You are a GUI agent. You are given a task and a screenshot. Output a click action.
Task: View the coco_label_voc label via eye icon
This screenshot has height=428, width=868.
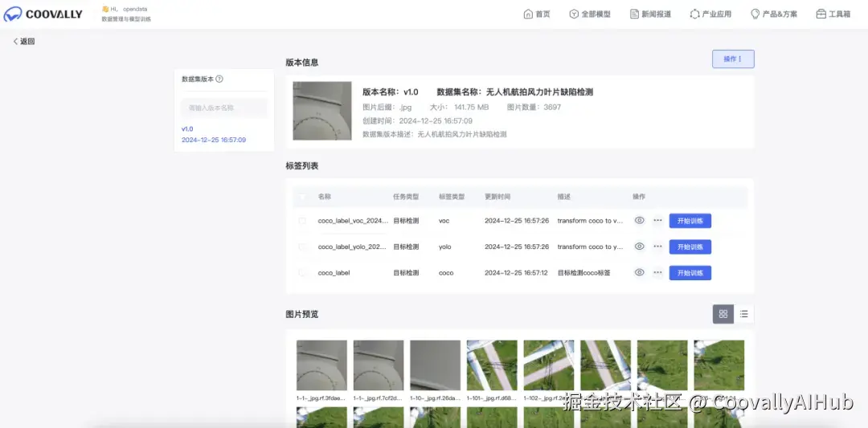[640, 220]
